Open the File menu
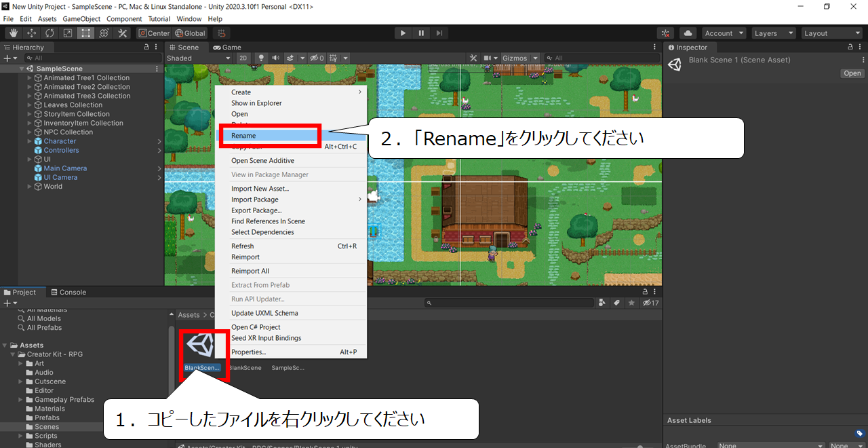The height and width of the screenshot is (448, 868). click(x=8, y=19)
